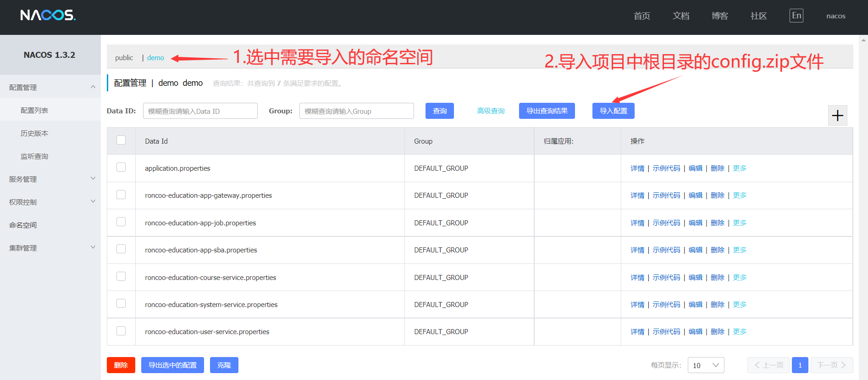Image resolution: width=868 pixels, height=380 pixels.
Task: Open 详情 for app-job.properties row
Action: click(637, 223)
